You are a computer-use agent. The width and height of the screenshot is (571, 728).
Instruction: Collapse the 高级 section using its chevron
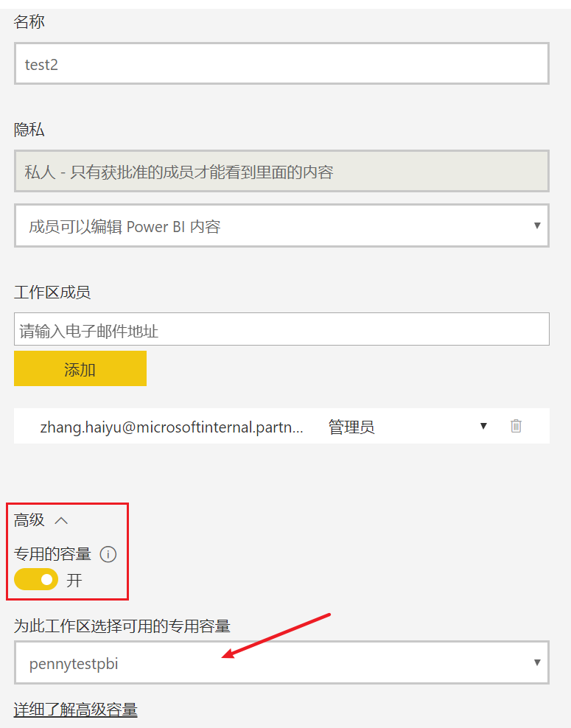tap(62, 520)
